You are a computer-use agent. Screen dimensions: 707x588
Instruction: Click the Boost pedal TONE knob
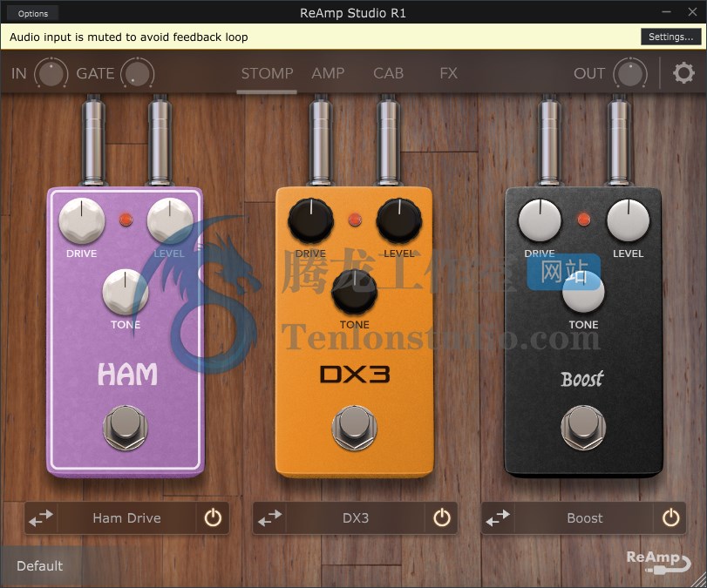pos(583,292)
